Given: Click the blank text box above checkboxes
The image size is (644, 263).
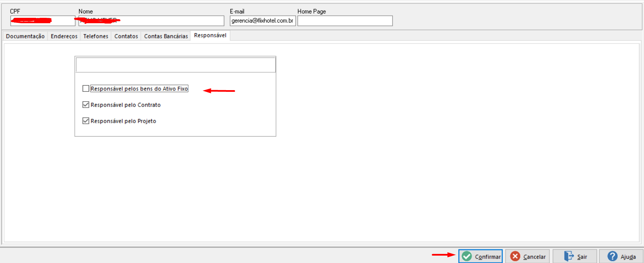Looking at the screenshot, I should pos(176,65).
